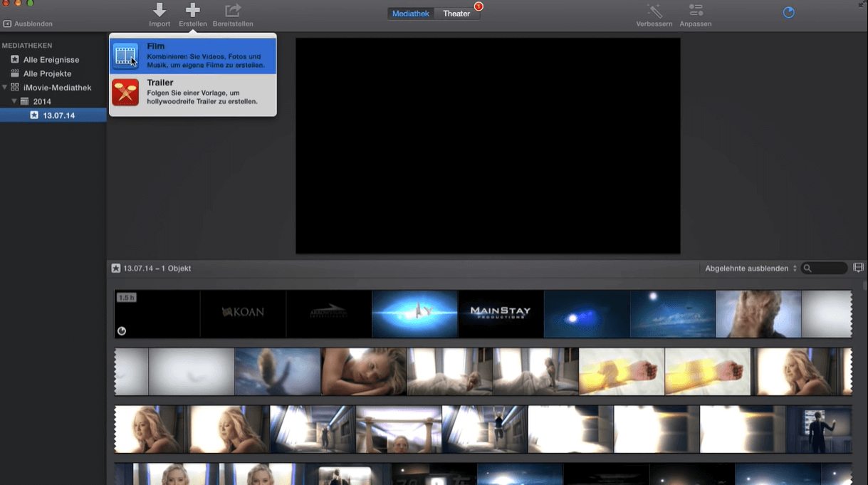The image size is (868, 485).
Task: Click the Ausblenden sidebar hide icon
Action: tap(7, 24)
